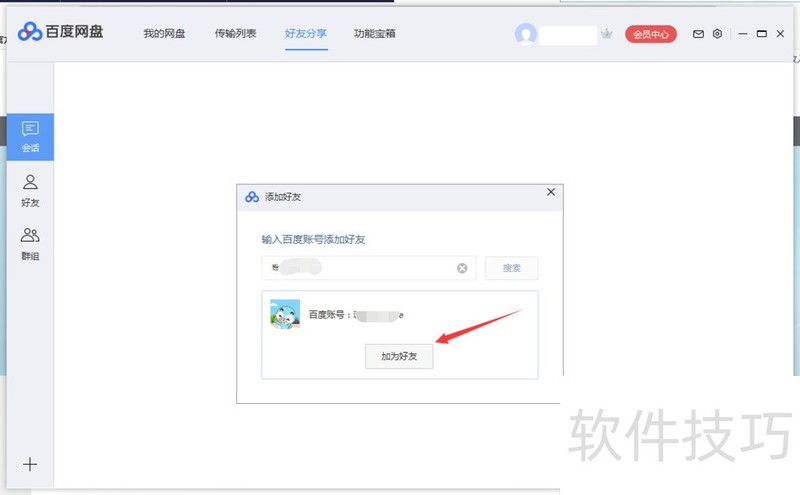This screenshot has height=495, width=800.
Task: Maximize the Baidu Netdisk window
Action: [x=762, y=34]
